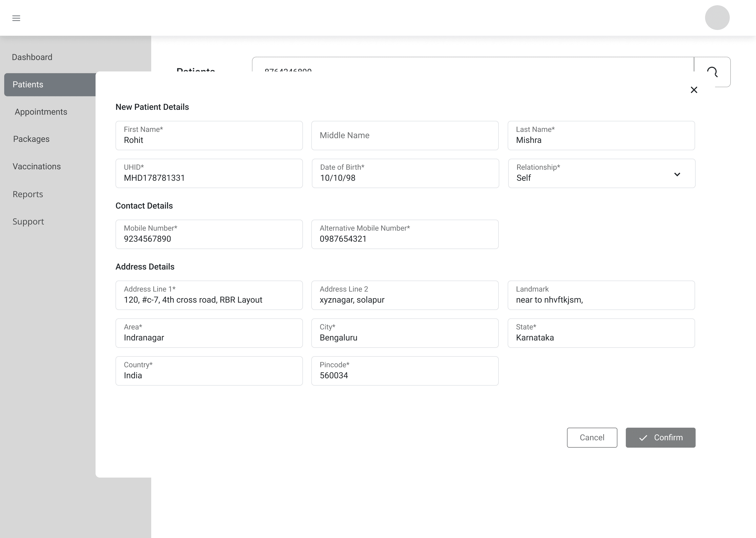Click the Confirm button
Screen dimensions: 756x538
pos(660,438)
